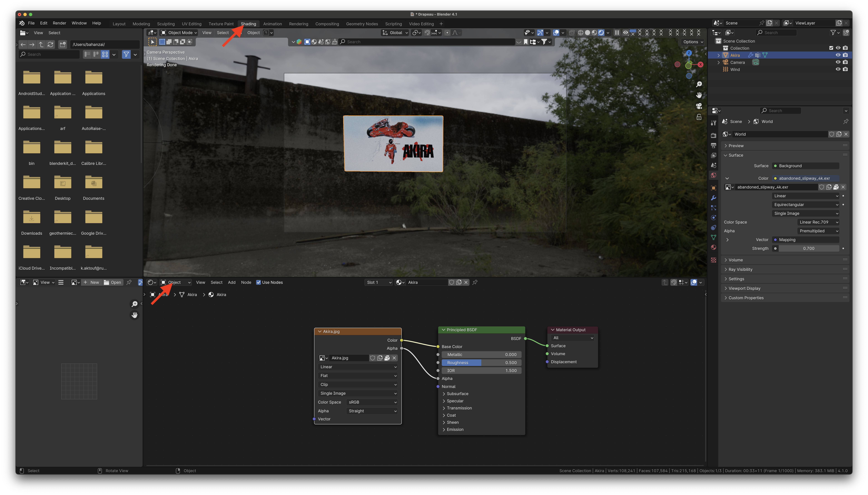Open the sRGB Color Space dropdown
Viewport: 868px width, 495px height.
pyautogui.click(x=372, y=402)
